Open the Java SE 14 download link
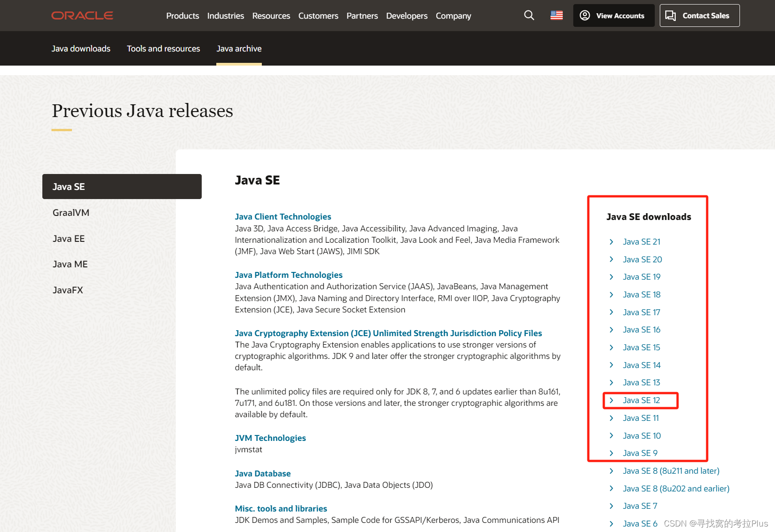Screen dimensions: 775x532 click(x=642, y=365)
